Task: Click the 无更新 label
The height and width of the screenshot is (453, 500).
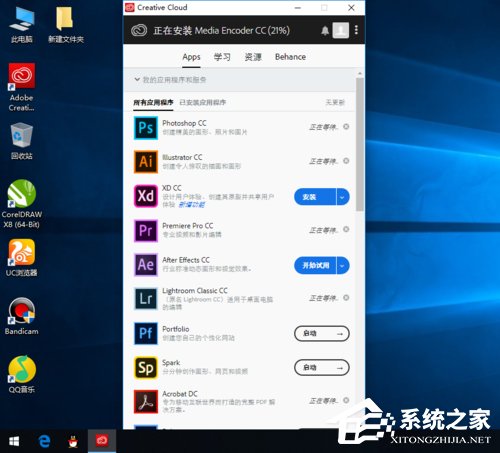Action: tap(335, 102)
